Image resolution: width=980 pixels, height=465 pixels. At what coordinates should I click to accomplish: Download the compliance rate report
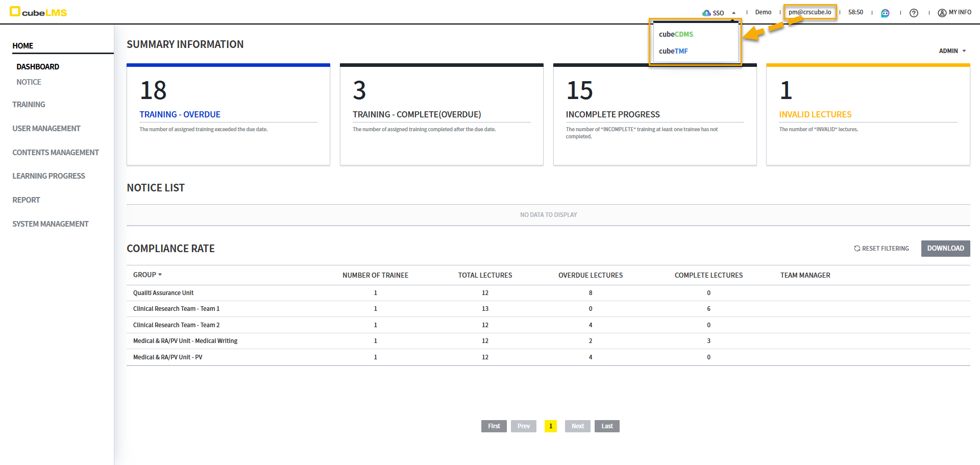click(x=945, y=249)
